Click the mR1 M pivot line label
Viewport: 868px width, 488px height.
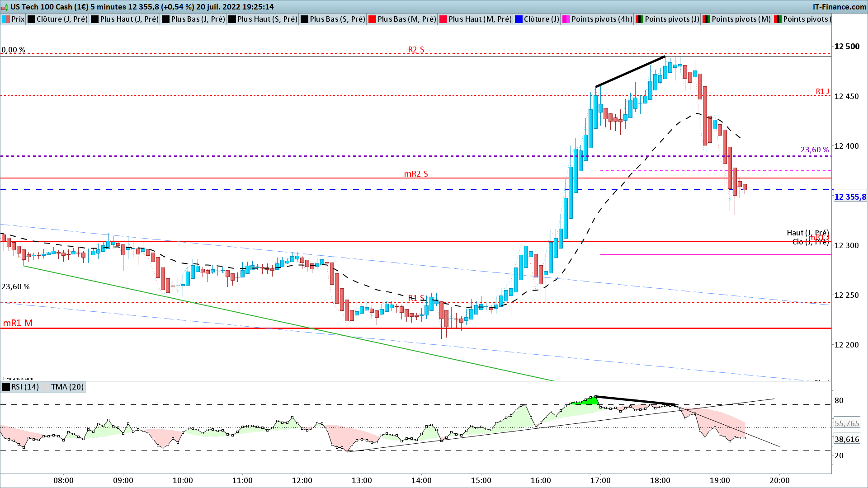(x=18, y=323)
